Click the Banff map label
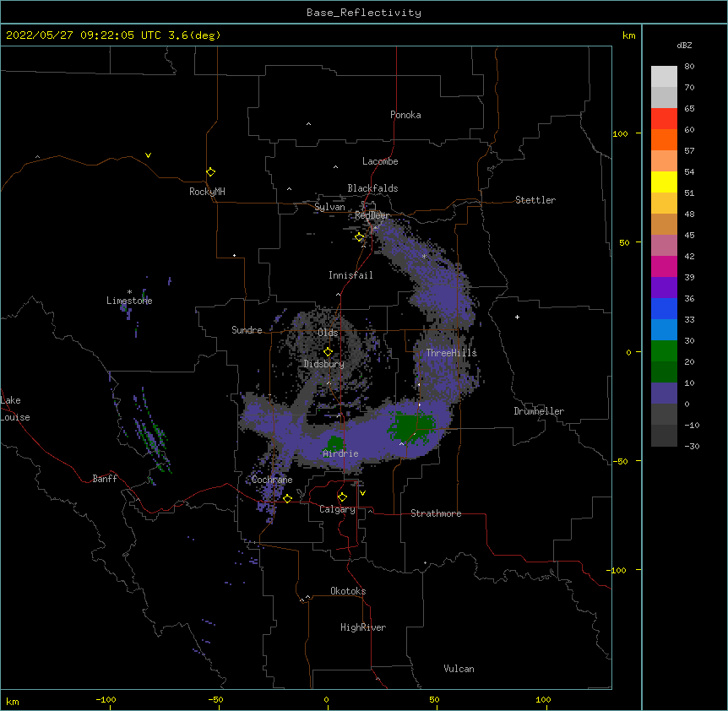Viewport: 728px width, 711px height. pos(105,479)
